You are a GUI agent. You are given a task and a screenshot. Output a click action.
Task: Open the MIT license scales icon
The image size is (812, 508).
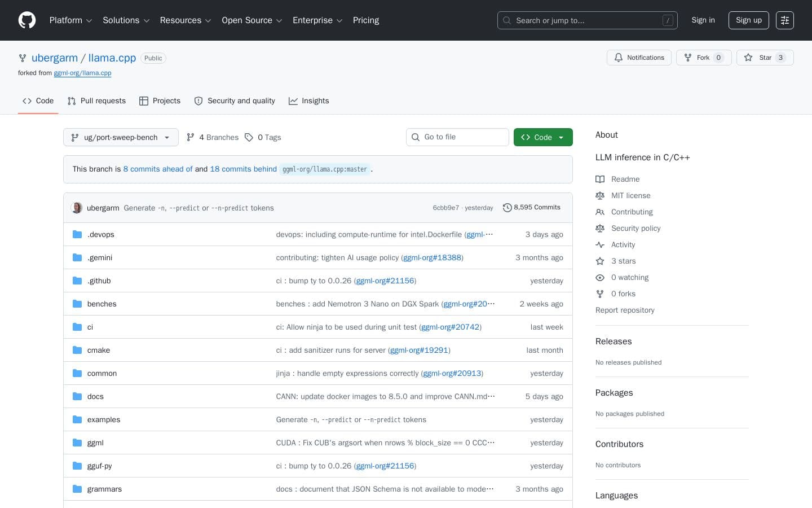600,195
